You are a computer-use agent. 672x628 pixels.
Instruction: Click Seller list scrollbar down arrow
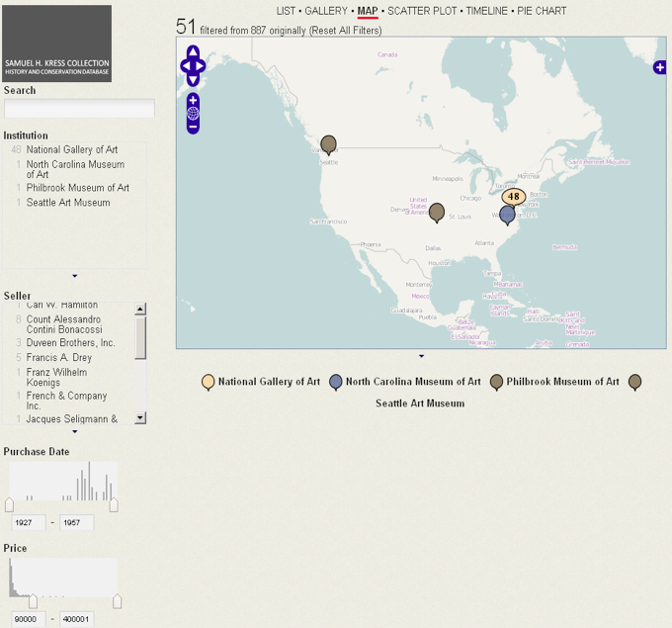[x=140, y=417]
